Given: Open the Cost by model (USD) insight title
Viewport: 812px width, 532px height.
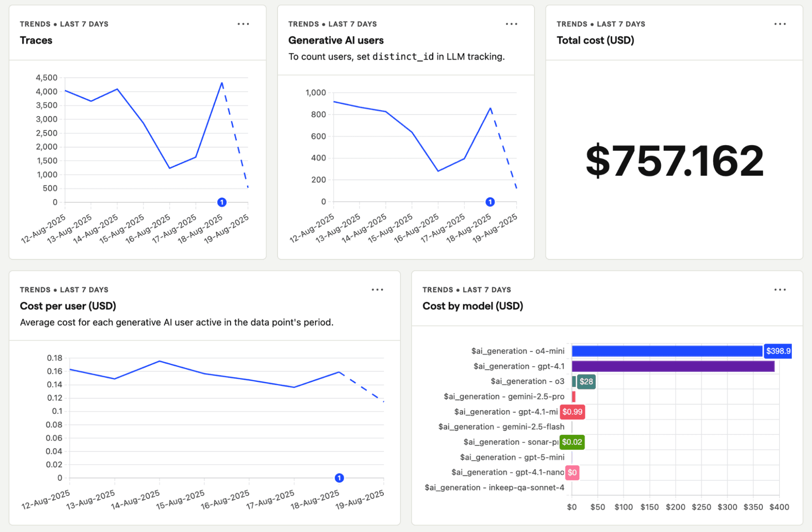Looking at the screenshot, I should tap(473, 306).
